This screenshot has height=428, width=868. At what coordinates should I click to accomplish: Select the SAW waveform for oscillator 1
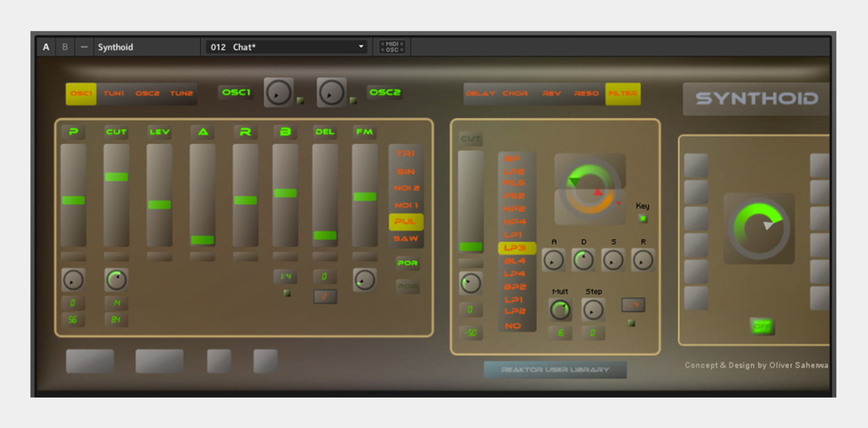pyautogui.click(x=406, y=238)
